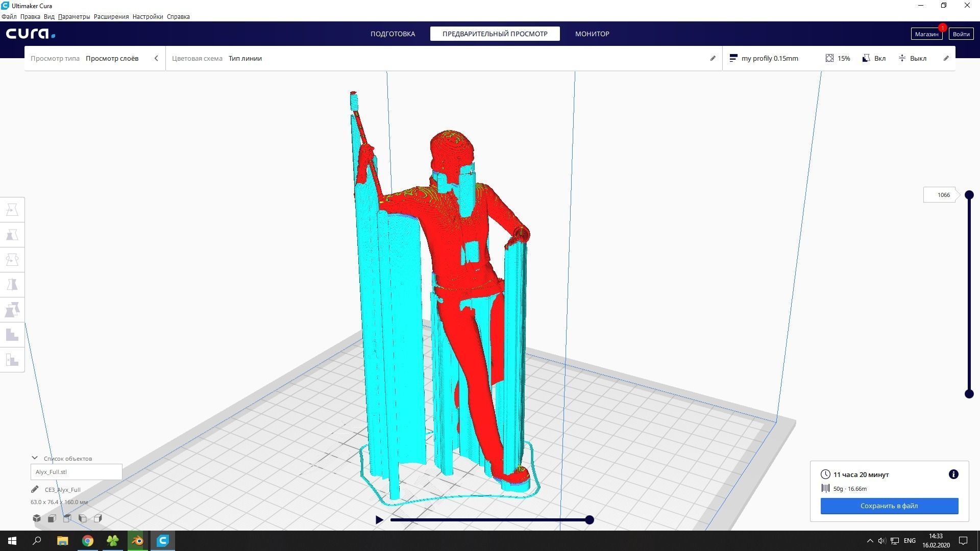Open Windows Start menu

(12, 541)
